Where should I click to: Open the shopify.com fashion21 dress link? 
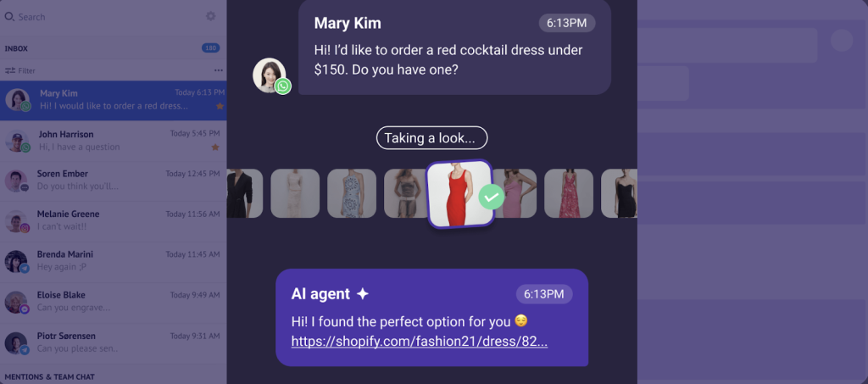tap(419, 342)
